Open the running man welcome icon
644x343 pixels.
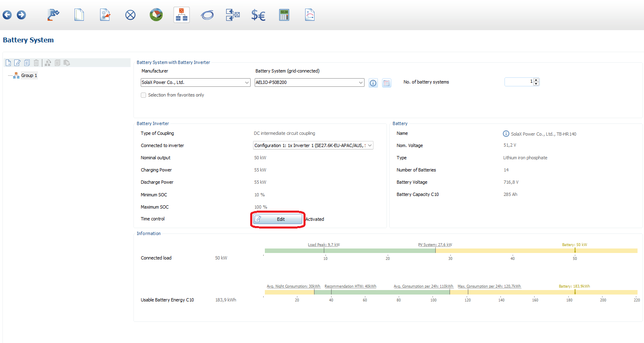point(53,15)
